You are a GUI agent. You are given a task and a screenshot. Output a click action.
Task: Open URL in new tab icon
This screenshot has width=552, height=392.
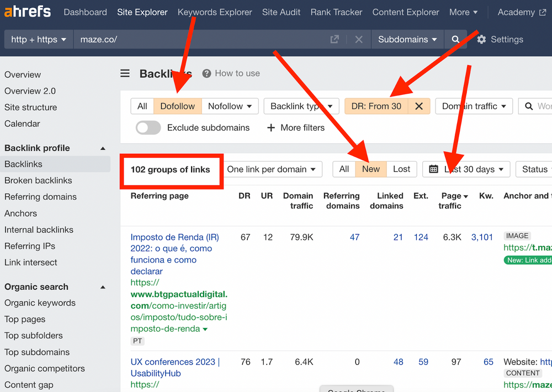[x=335, y=39]
